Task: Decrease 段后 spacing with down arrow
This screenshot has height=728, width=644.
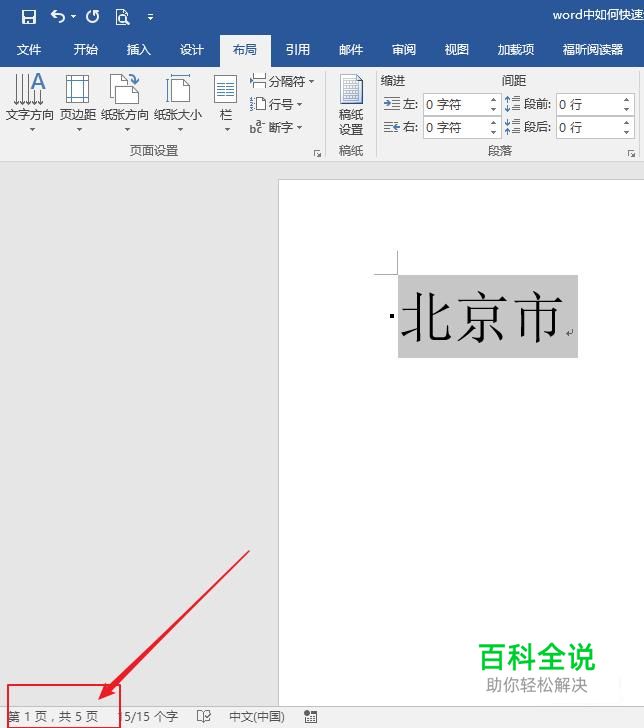Action: [x=626, y=133]
